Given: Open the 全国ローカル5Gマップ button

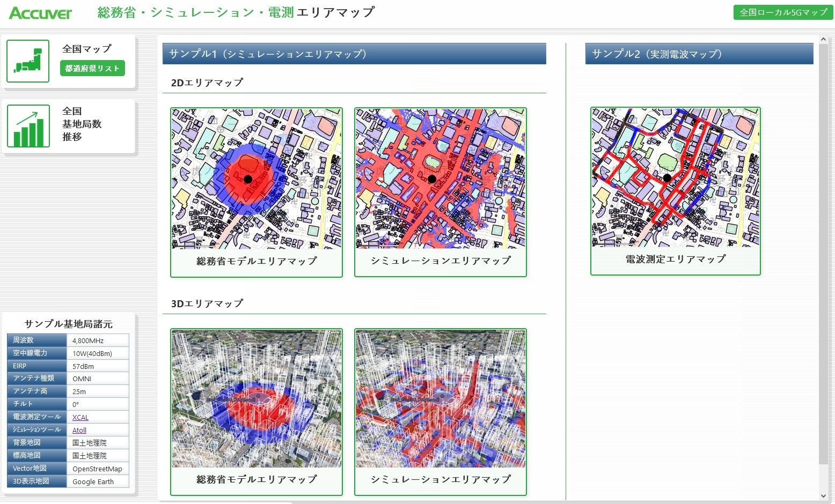Looking at the screenshot, I should 783,12.
